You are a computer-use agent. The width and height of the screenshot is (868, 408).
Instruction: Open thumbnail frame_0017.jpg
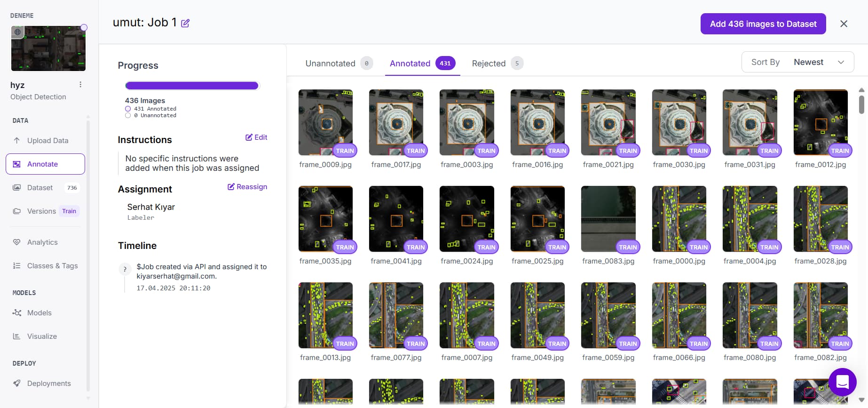click(396, 122)
